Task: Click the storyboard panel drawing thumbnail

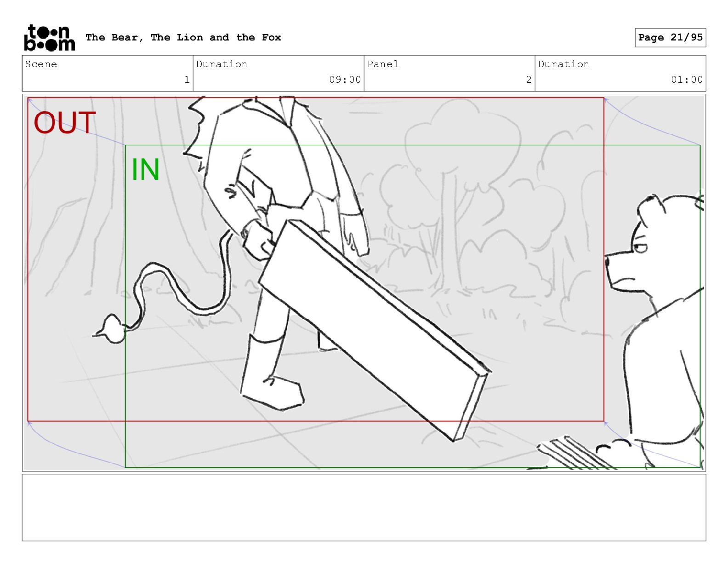Action: [364, 282]
